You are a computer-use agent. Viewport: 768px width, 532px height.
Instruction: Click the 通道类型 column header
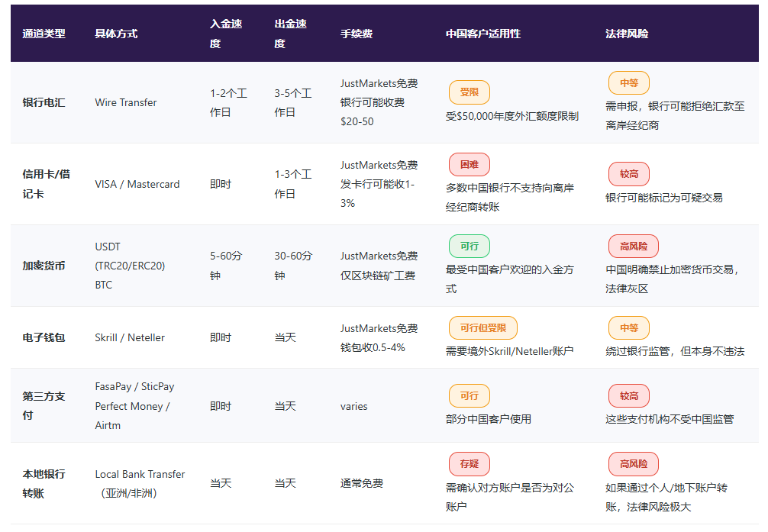(44, 34)
